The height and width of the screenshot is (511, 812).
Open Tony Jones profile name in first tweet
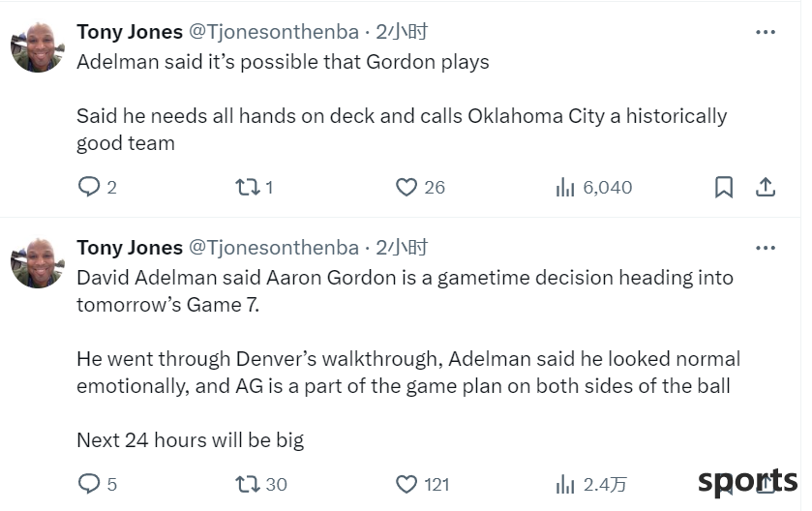(x=130, y=32)
